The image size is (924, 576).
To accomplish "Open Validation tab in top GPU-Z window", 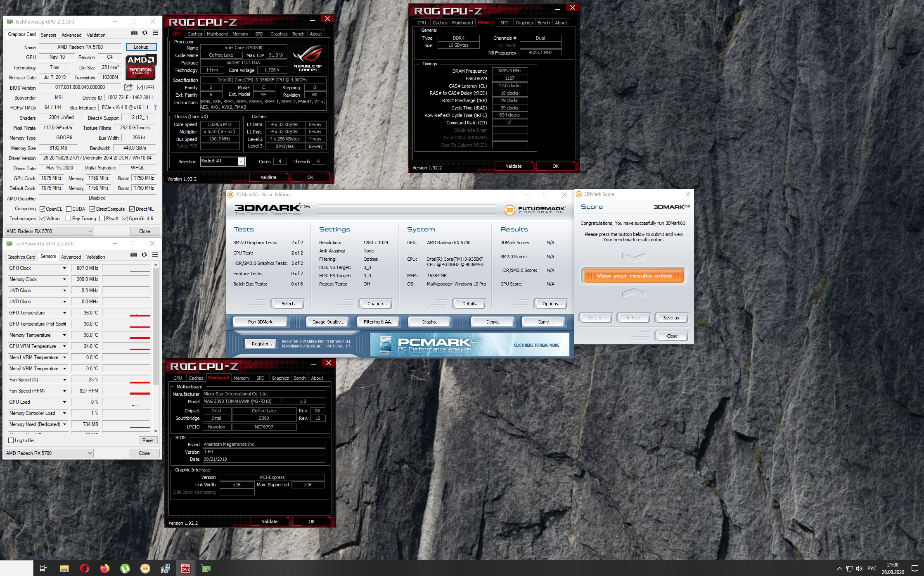I will [96, 35].
